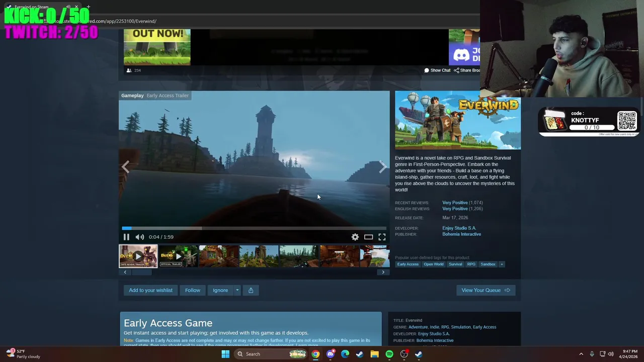Show hidden system tray icons
This screenshot has width=644, height=362.
[581, 354]
